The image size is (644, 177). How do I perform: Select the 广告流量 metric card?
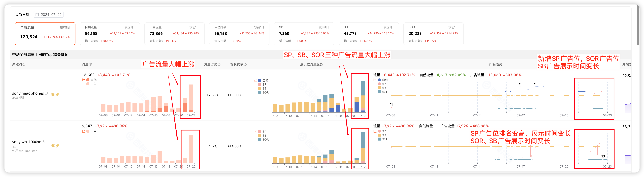click(174, 34)
